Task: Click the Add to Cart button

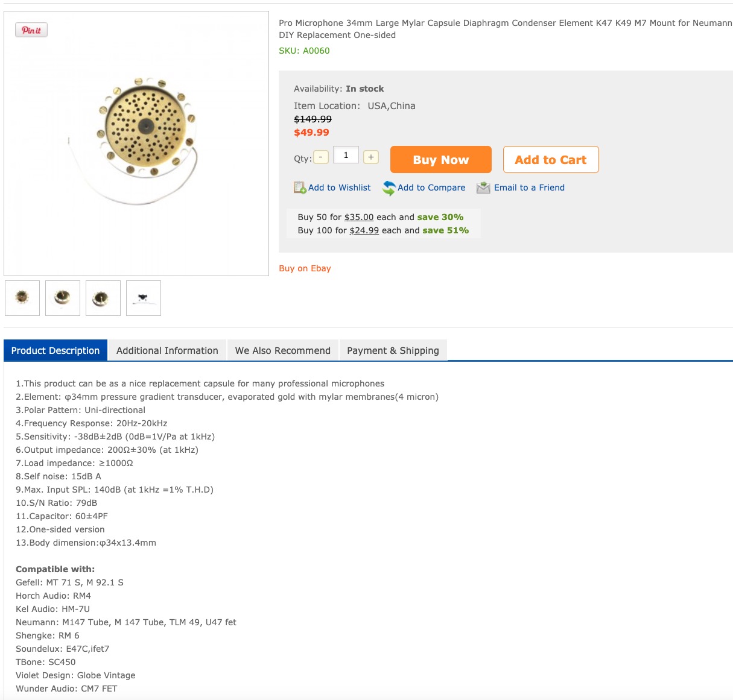Action: 551,160
